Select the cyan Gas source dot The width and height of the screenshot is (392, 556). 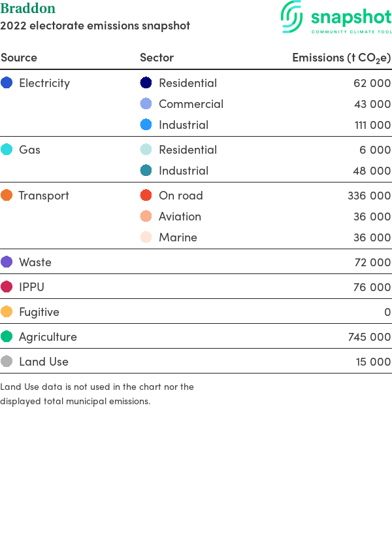7,149
